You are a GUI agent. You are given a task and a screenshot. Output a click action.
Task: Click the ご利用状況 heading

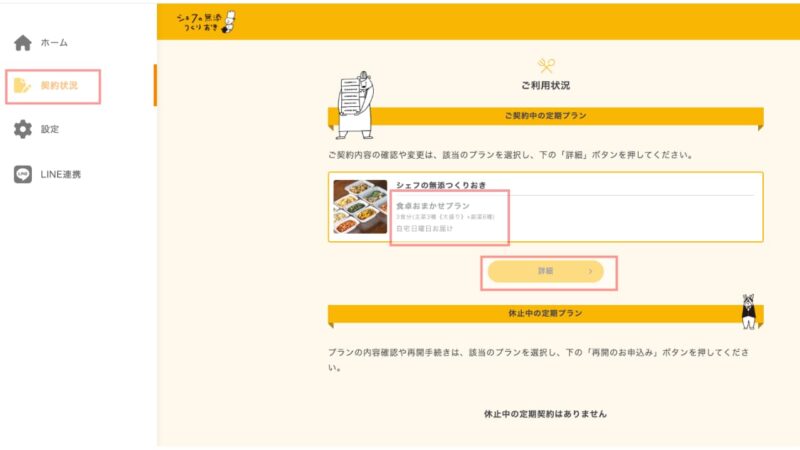coord(545,86)
